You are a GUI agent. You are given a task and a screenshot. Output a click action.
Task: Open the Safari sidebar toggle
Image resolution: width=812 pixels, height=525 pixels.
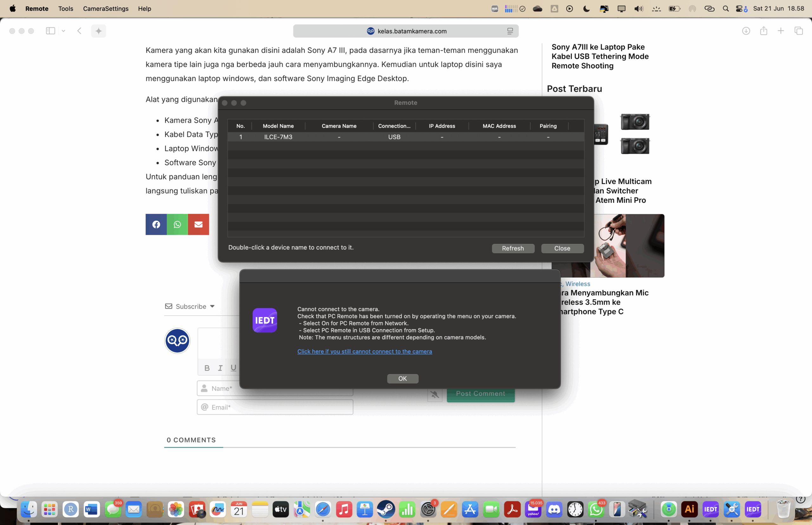click(x=50, y=31)
